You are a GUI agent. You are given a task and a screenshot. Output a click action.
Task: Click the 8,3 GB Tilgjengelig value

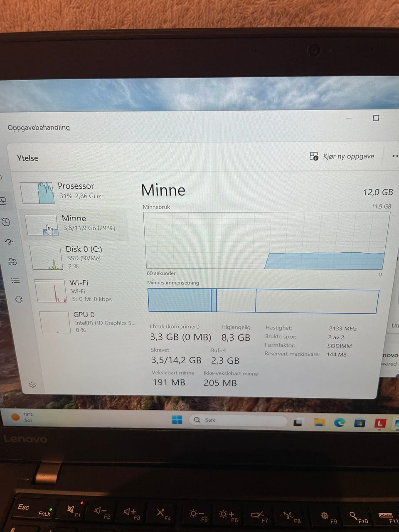pos(236,337)
